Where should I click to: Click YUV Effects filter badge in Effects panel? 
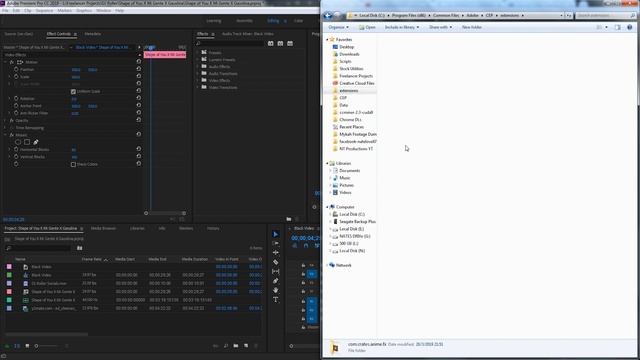(x=290, y=43)
